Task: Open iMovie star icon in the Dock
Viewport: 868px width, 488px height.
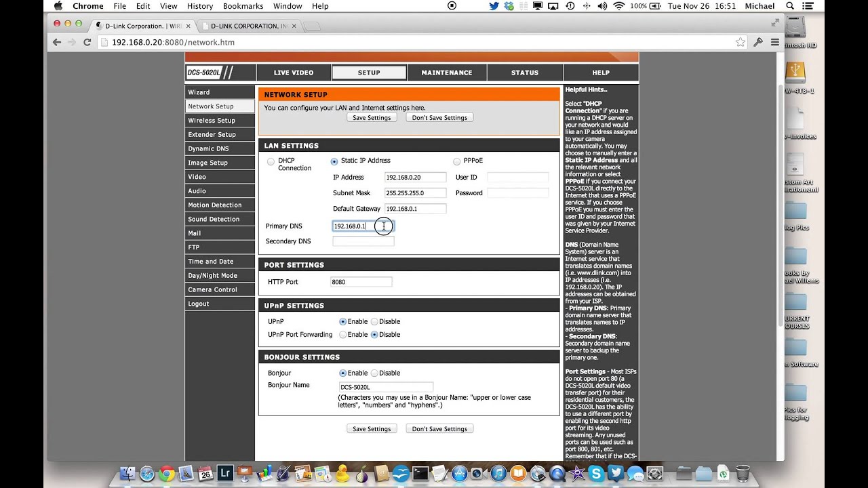Action: click(x=577, y=473)
